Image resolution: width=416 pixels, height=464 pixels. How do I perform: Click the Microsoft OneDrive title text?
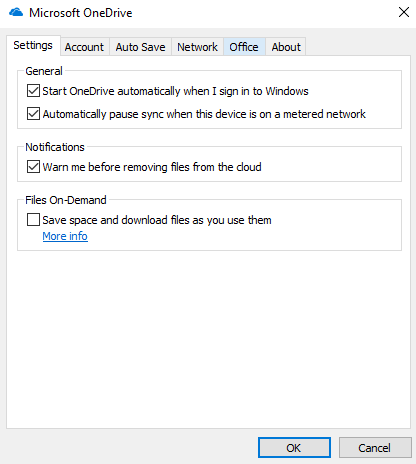click(x=81, y=13)
